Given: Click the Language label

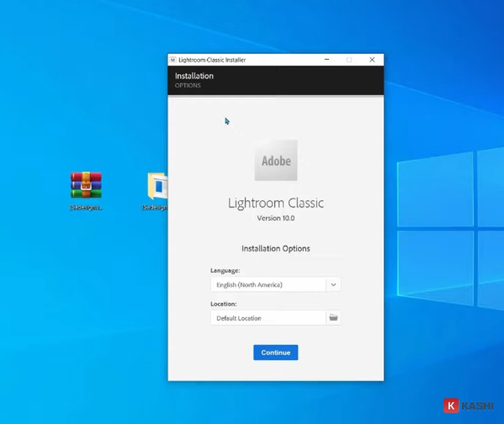Looking at the screenshot, I should [x=225, y=271].
